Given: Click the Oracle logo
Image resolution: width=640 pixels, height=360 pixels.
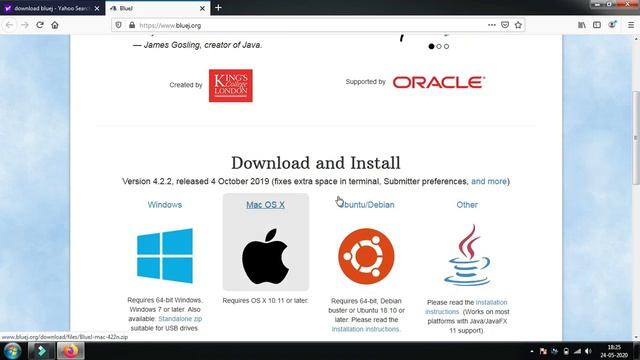Looking at the screenshot, I should click(439, 82).
